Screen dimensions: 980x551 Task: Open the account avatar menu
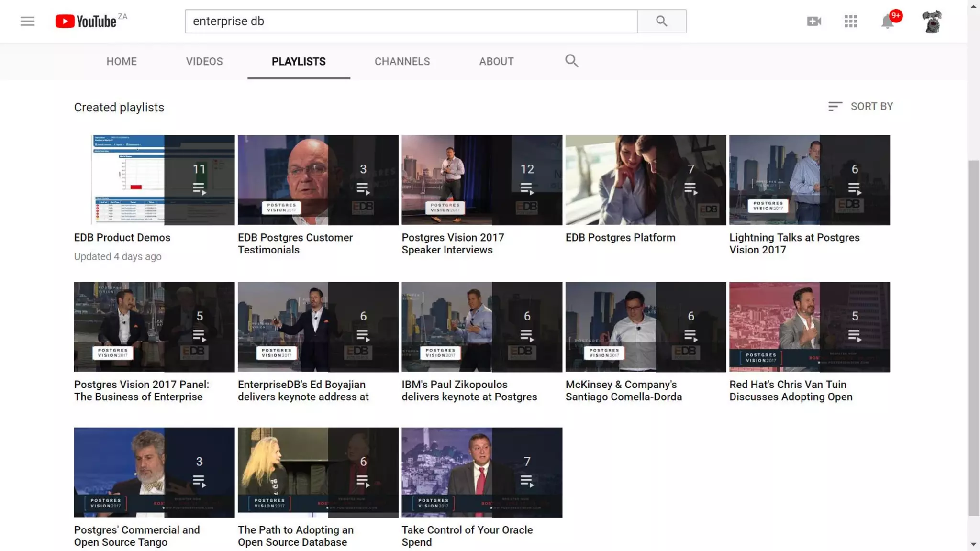click(931, 21)
